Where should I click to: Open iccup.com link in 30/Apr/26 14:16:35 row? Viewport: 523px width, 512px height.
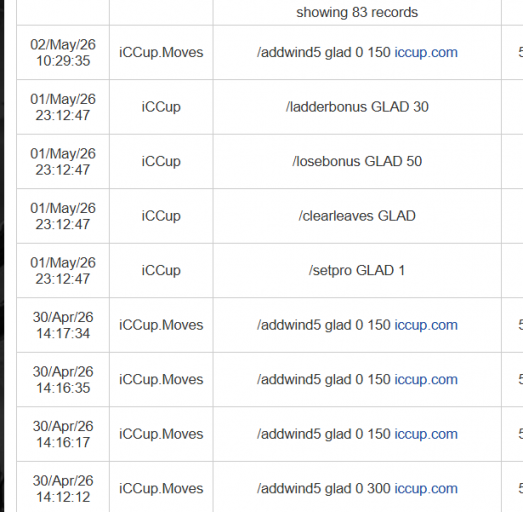pos(426,380)
